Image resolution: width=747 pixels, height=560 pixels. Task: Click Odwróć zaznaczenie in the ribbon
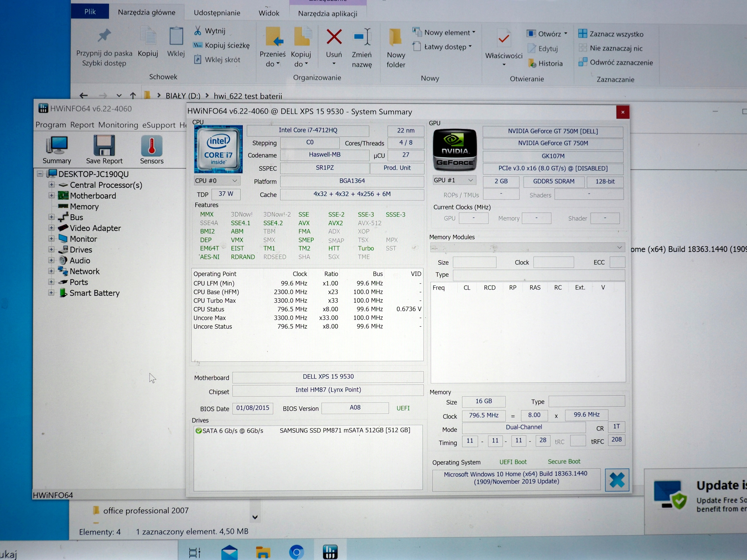tap(616, 62)
